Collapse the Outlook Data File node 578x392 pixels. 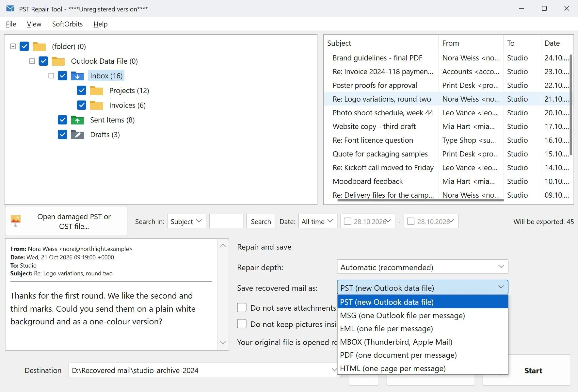click(32, 61)
